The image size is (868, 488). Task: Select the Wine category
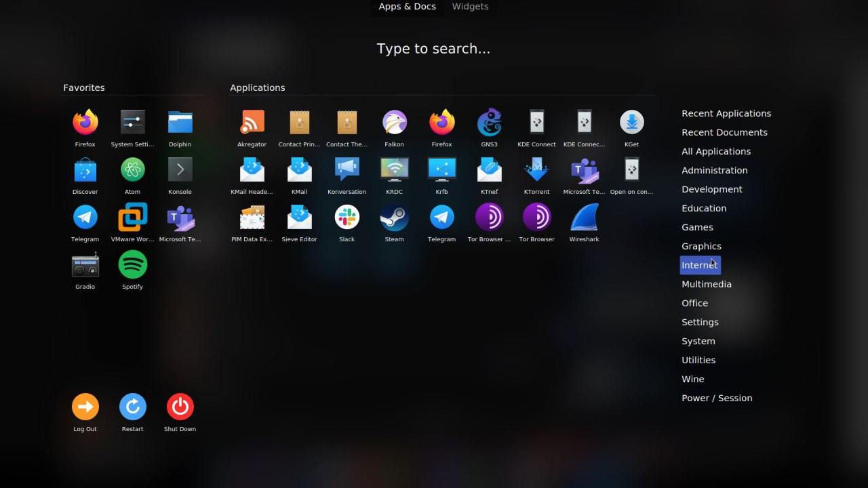[693, 379]
